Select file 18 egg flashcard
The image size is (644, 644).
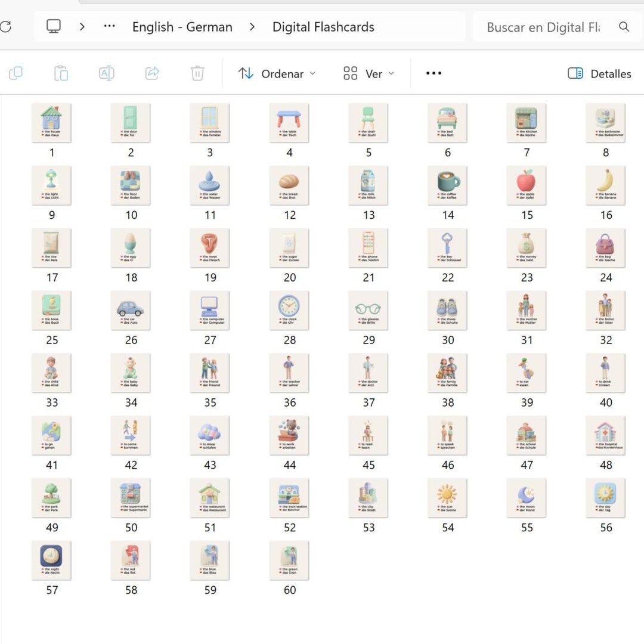coord(131,247)
